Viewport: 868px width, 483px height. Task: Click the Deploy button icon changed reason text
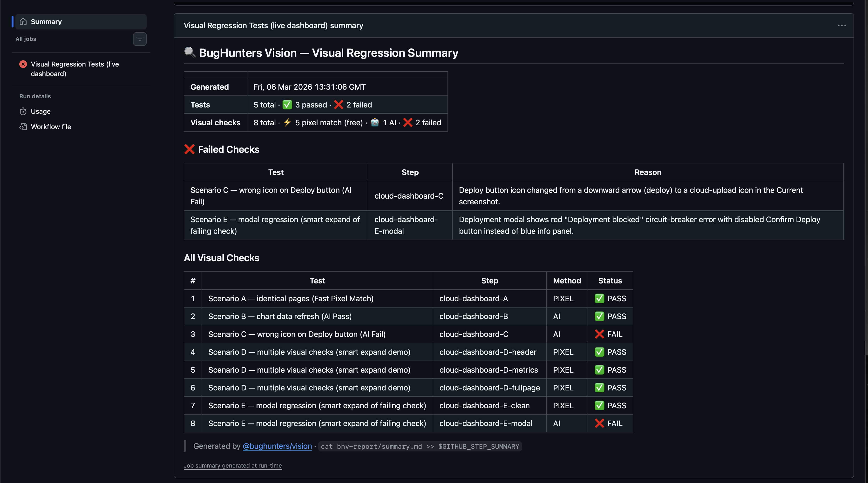[x=631, y=196]
